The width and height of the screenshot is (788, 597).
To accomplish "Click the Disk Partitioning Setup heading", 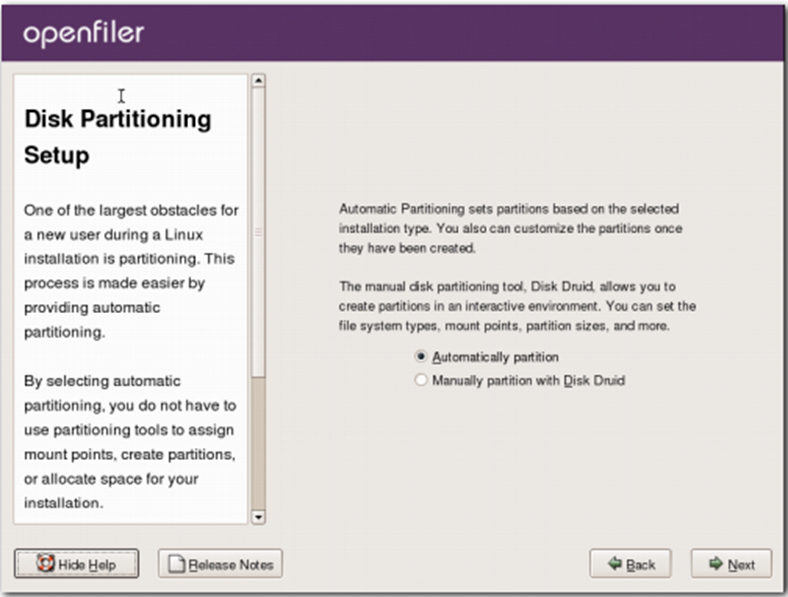I will [x=118, y=137].
